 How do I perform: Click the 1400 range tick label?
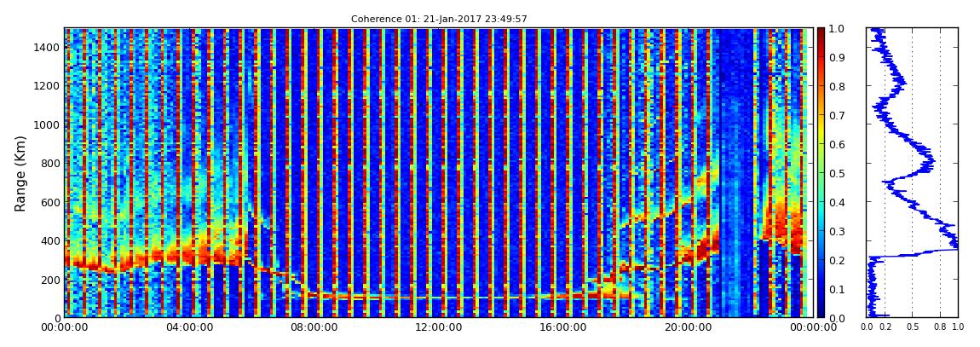(47, 47)
